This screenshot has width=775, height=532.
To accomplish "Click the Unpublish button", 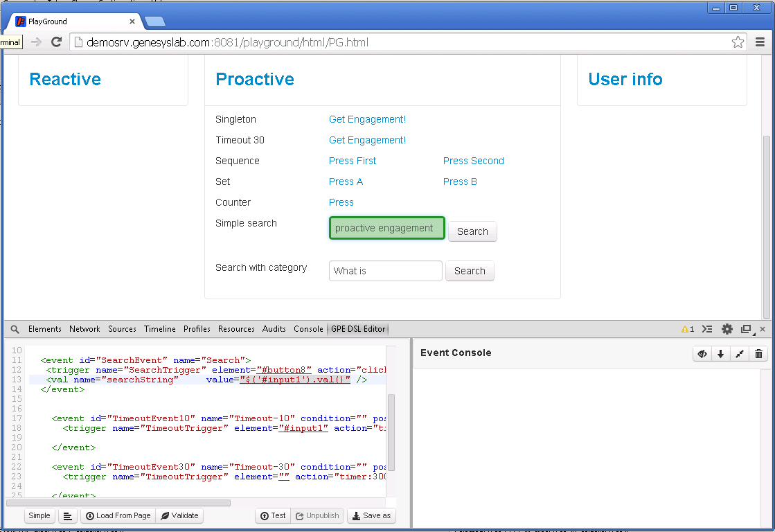I will pyautogui.click(x=317, y=515).
